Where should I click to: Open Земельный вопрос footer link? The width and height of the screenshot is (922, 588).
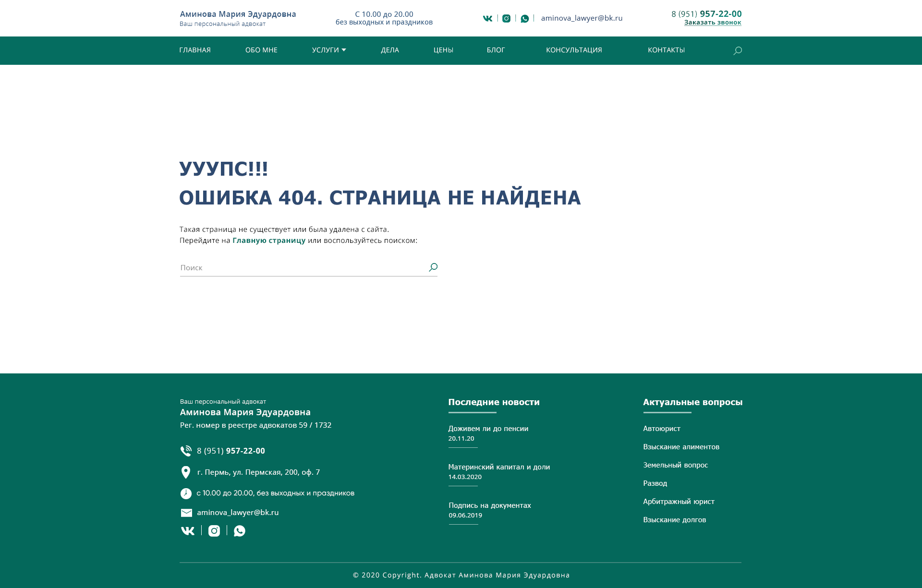coord(675,465)
